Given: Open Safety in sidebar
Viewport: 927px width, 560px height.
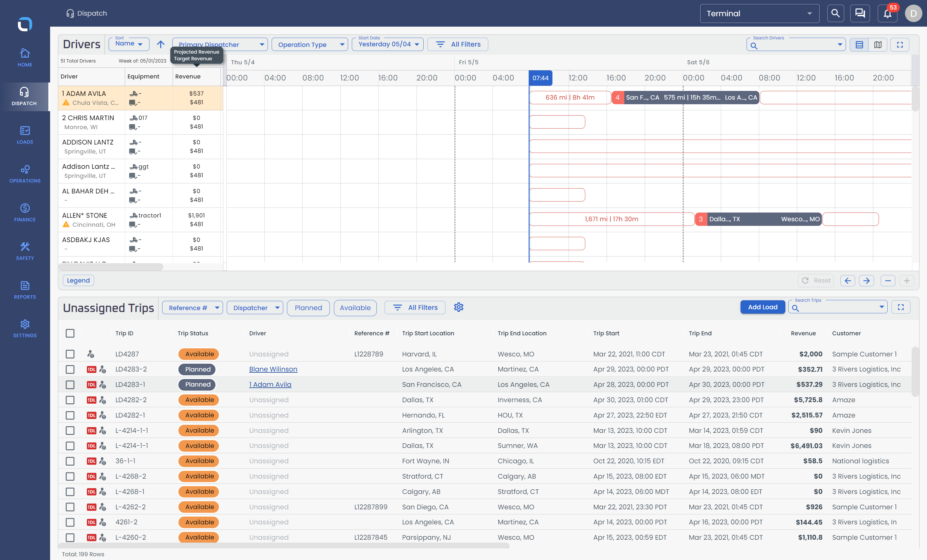Looking at the screenshot, I should click(x=25, y=251).
